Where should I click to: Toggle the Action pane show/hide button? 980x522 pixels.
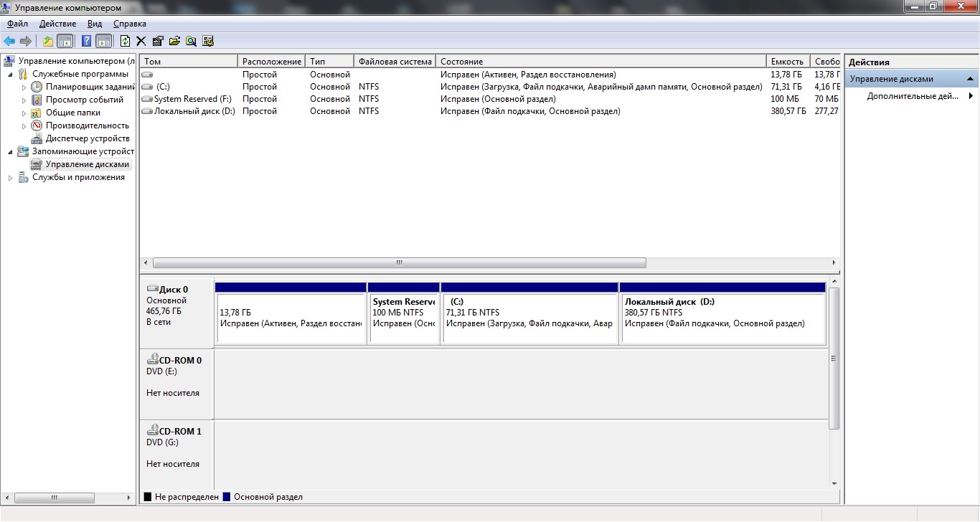pos(103,41)
